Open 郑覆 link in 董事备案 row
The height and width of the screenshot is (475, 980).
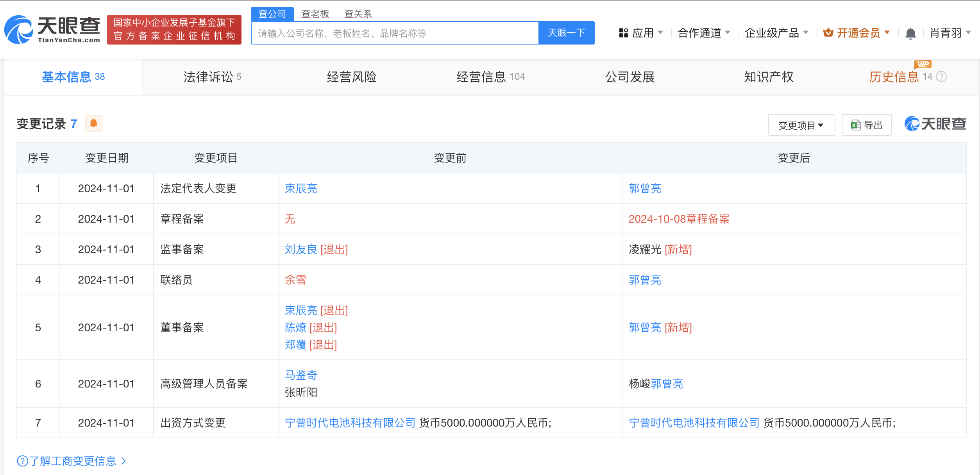[x=295, y=345]
